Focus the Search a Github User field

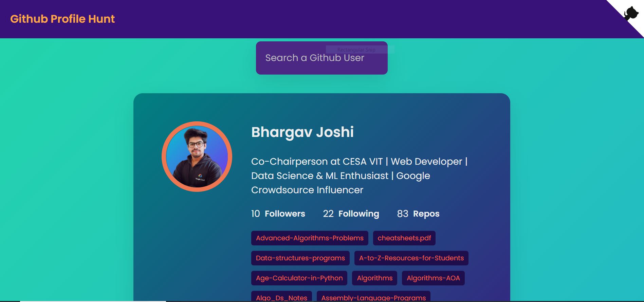click(322, 58)
